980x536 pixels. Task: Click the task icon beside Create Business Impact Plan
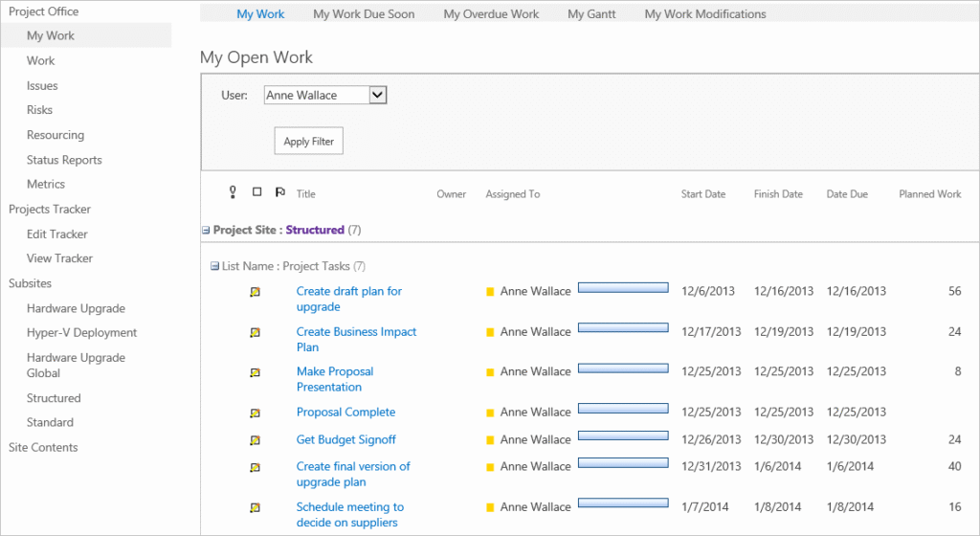click(255, 332)
